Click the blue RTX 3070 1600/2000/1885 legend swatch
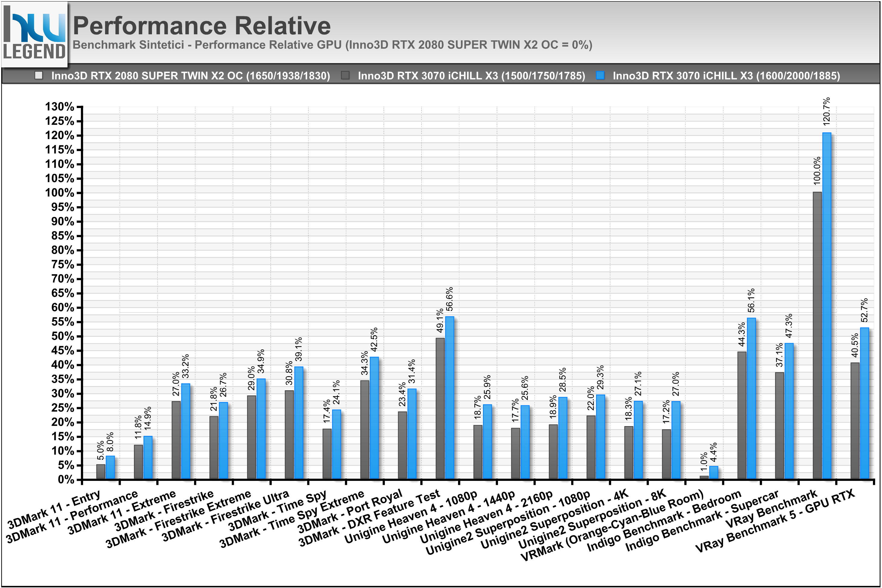 tap(601, 75)
